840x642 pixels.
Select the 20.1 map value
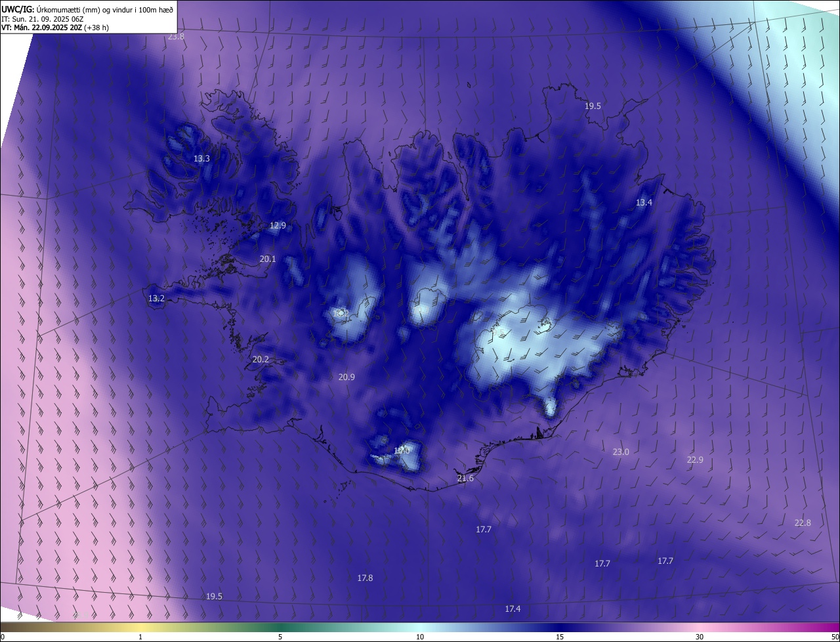point(268,259)
